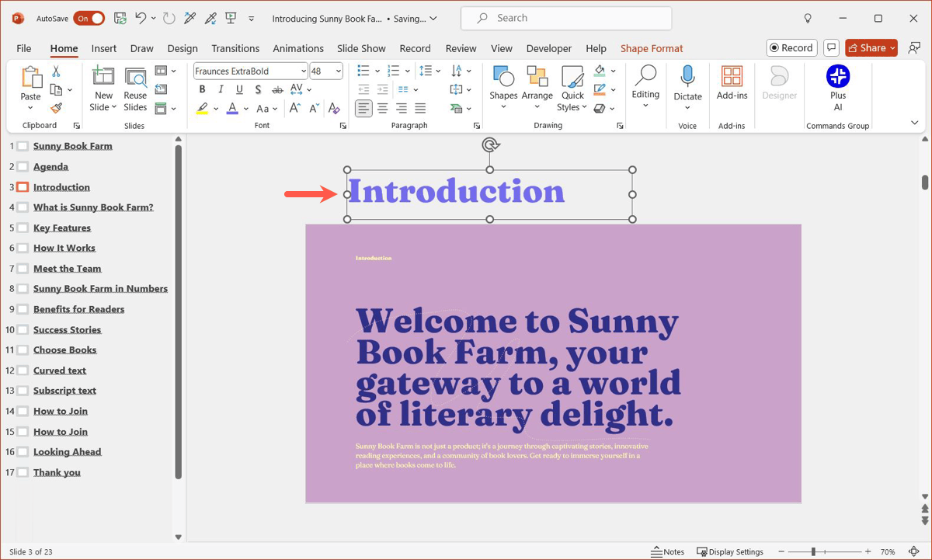Open the File menu
Image resolution: width=932 pixels, height=560 pixels.
pos(24,48)
